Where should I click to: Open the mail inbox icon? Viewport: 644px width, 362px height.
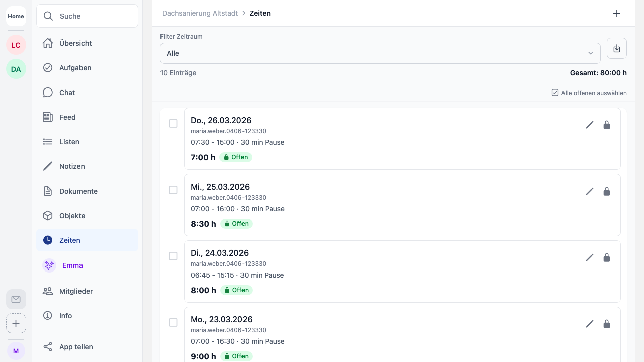[x=16, y=299]
